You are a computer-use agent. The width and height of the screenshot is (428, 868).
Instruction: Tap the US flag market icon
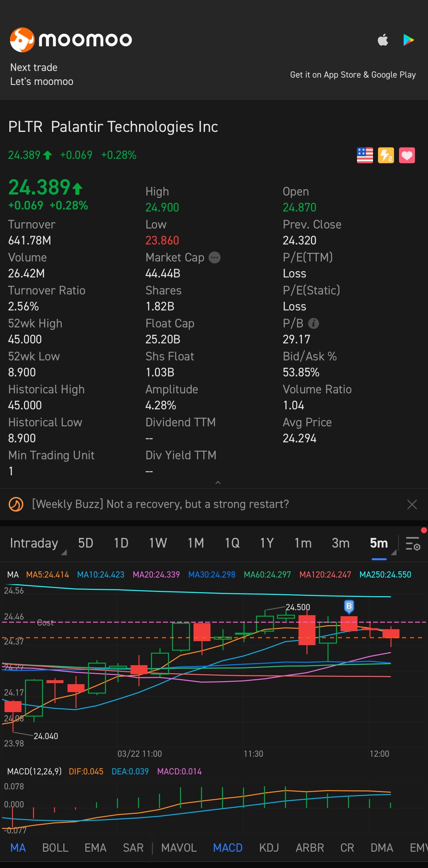(x=365, y=155)
